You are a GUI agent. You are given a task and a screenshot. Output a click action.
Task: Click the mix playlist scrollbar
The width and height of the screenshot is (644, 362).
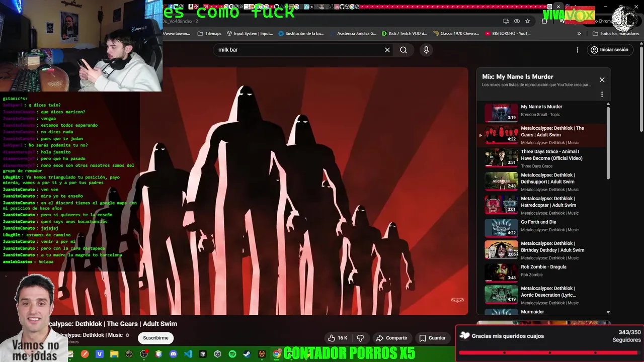[x=608, y=142]
